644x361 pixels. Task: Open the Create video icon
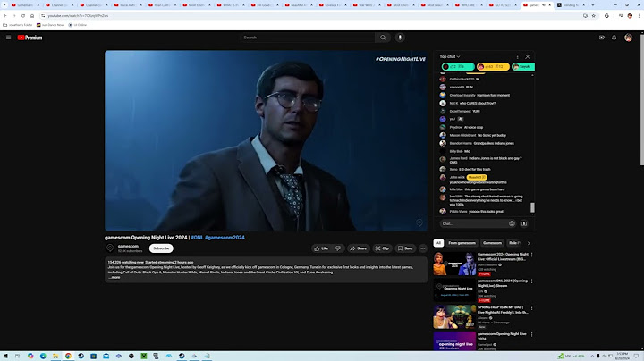coord(602,38)
